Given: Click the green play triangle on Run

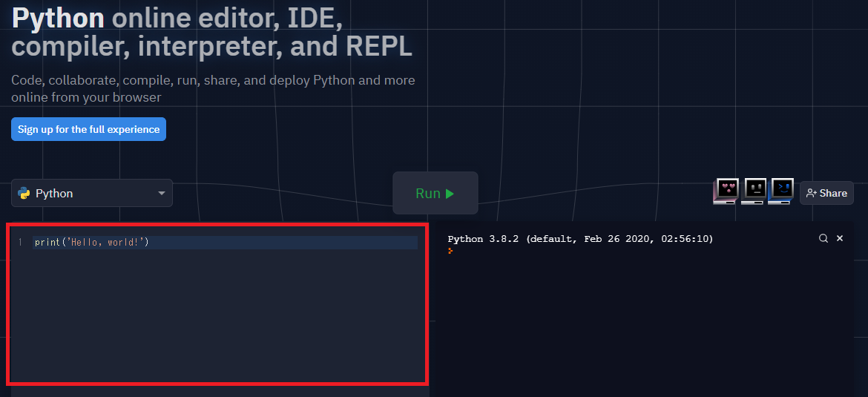Looking at the screenshot, I should point(450,194).
